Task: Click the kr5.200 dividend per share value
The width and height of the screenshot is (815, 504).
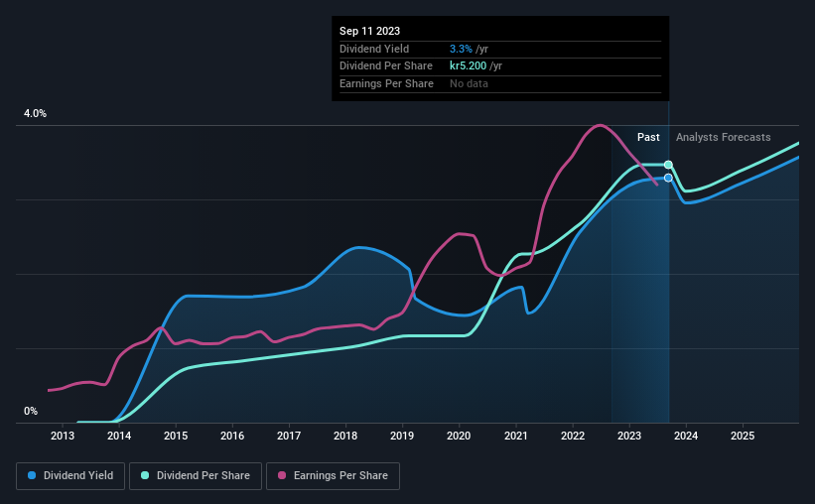Action: 469,66
